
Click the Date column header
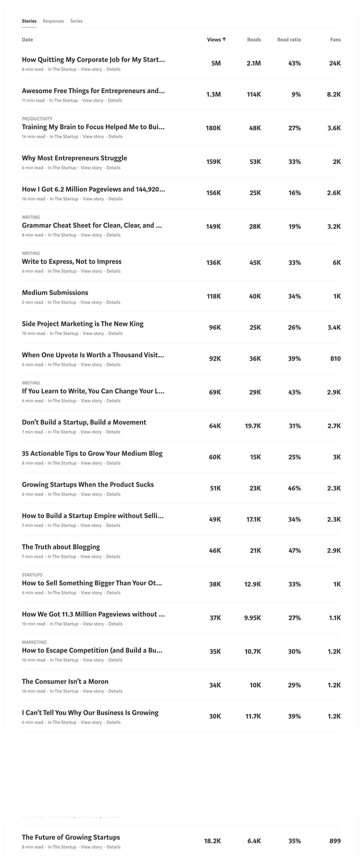[27, 40]
